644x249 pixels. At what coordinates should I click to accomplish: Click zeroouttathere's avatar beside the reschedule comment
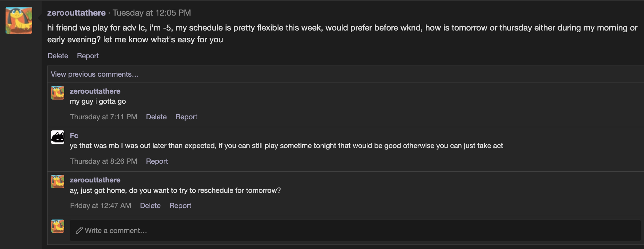(58, 181)
